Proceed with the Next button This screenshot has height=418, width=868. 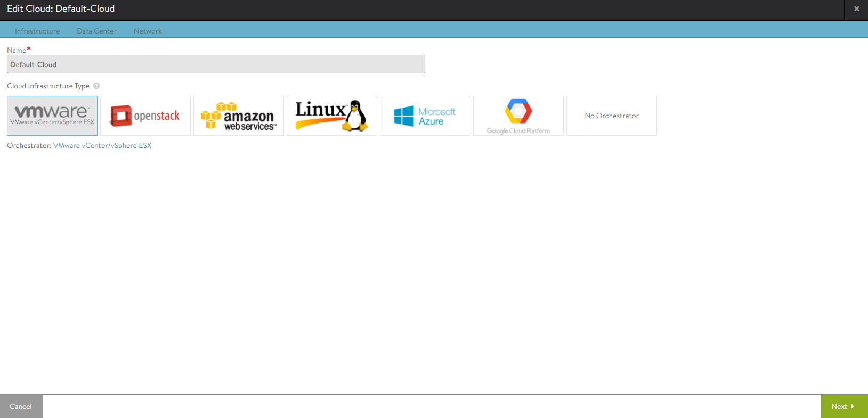(x=845, y=406)
